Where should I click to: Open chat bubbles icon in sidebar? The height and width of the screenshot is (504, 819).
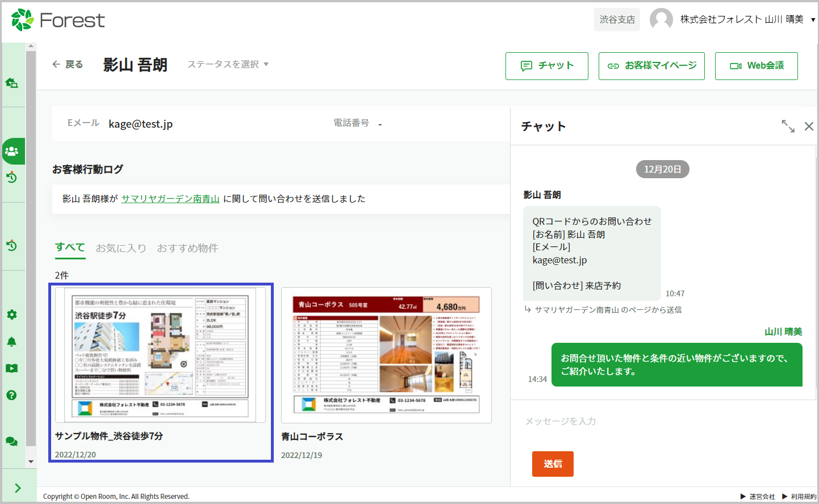pyautogui.click(x=11, y=441)
